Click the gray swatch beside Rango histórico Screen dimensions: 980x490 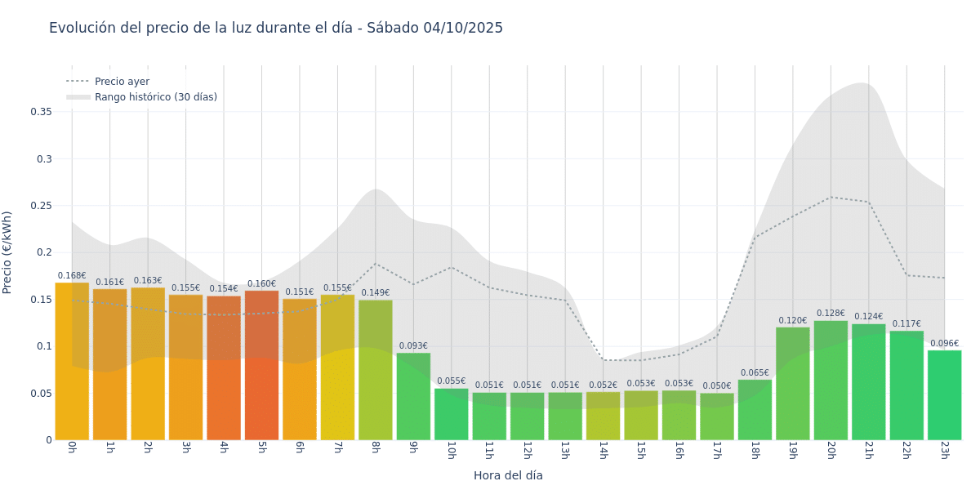78,97
